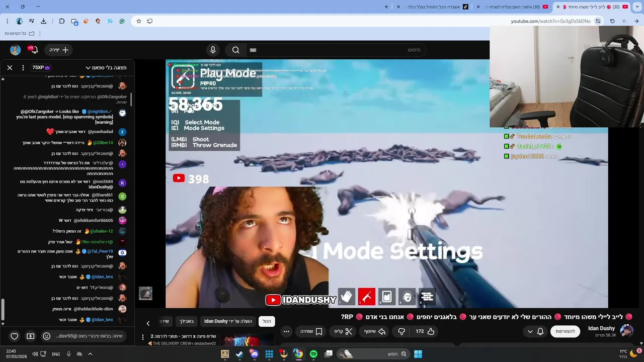Open a new Chrome tab
644x362 pixels.
pyautogui.click(x=386, y=7)
